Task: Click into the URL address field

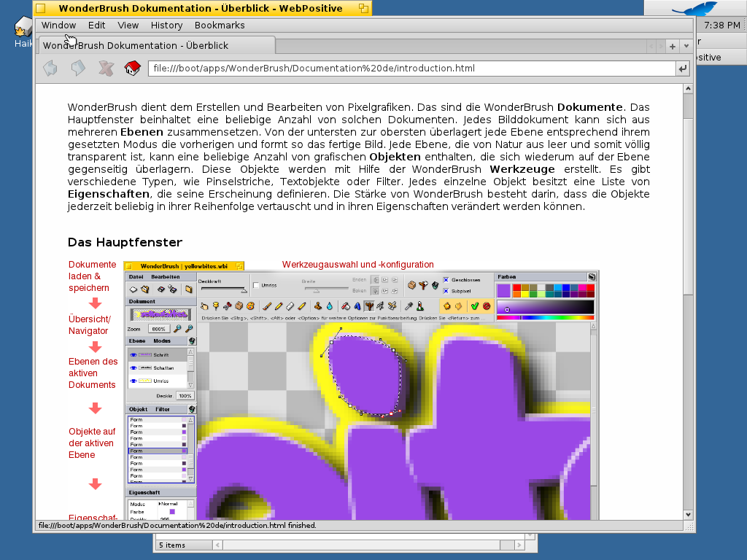Action: [x=409, y=69]
